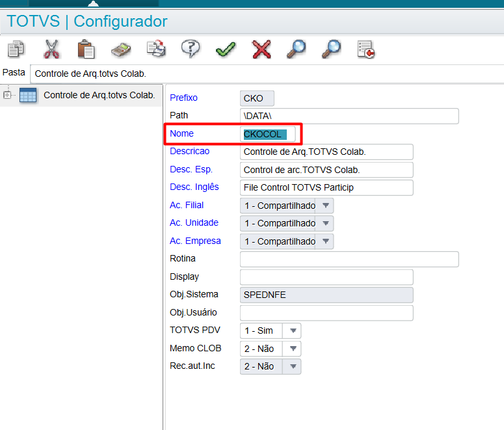Viewport: 504px width, 430px height.
Task: Expand the Controle de Arq.totvs Colab. tree node
Action: point(7,95)
